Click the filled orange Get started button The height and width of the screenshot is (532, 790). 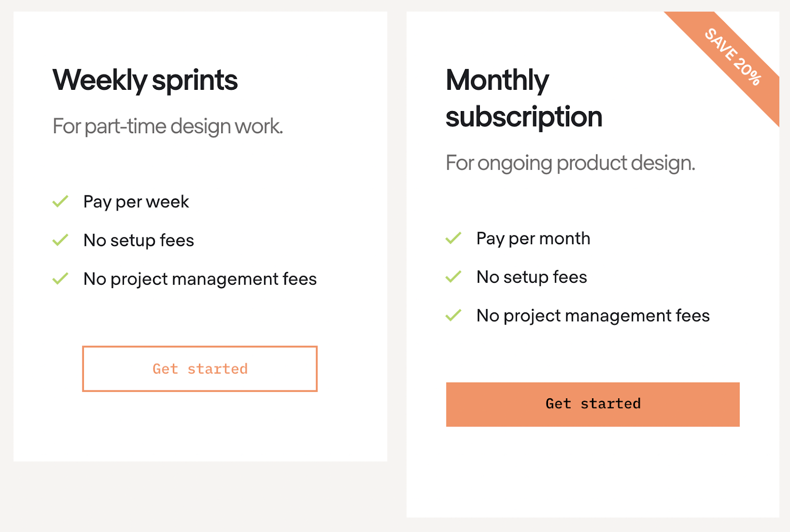592,404
